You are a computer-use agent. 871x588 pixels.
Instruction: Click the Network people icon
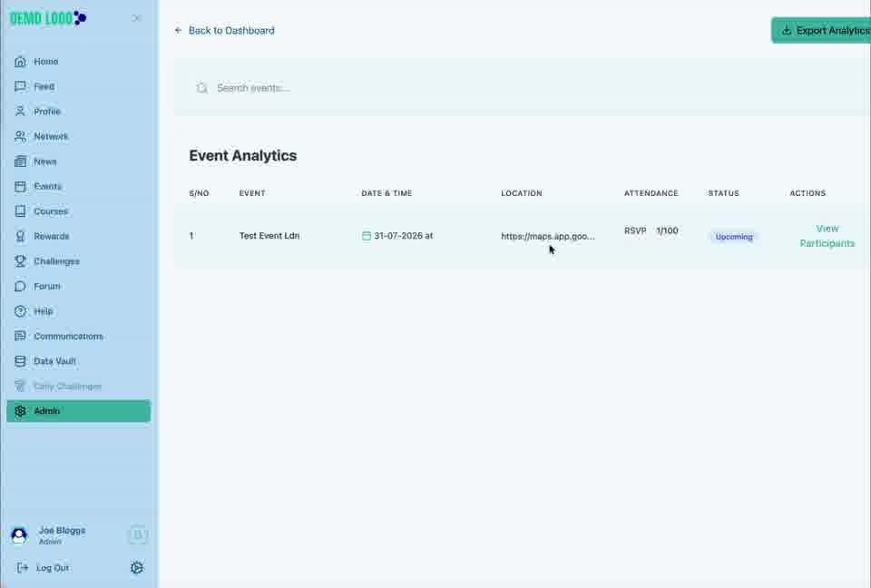point(20,137)
